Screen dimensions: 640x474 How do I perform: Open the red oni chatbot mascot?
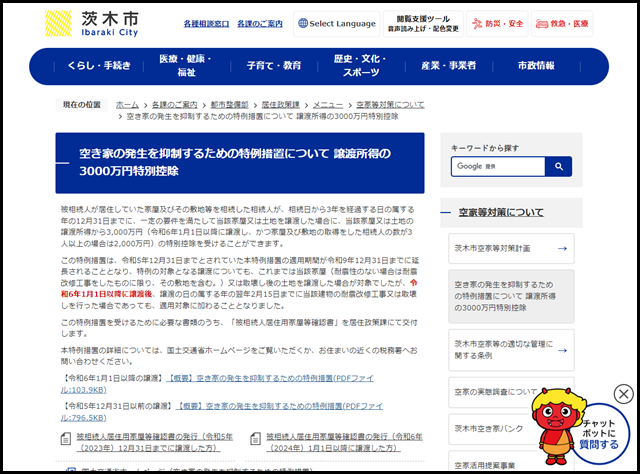pyautogui.click(x=557, y=426)
